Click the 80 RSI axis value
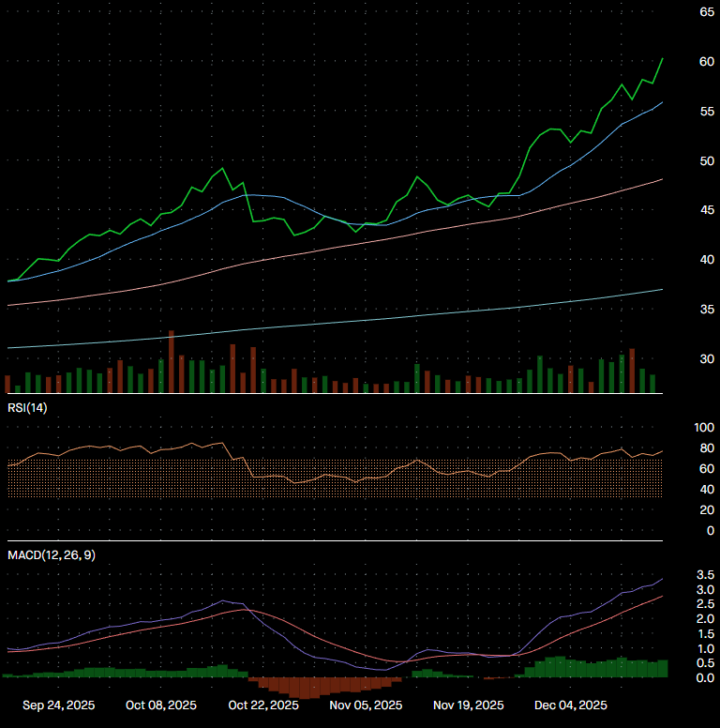Screen dimensions: 720x728 tap(707, 448)
